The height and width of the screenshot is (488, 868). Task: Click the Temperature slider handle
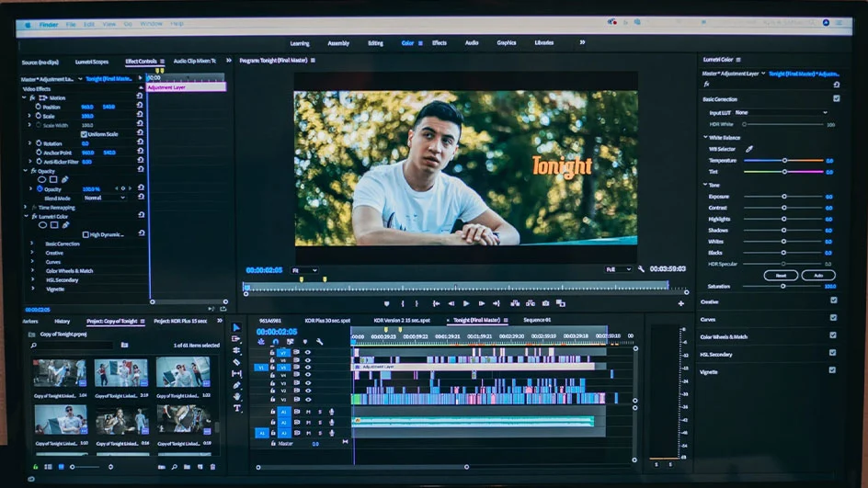point(784,161)
